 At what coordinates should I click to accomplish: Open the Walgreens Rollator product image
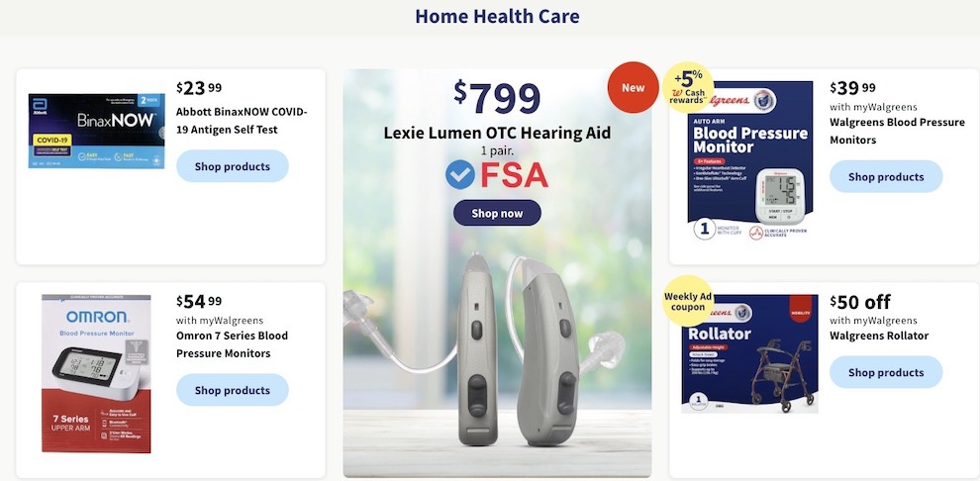[749, 353]
